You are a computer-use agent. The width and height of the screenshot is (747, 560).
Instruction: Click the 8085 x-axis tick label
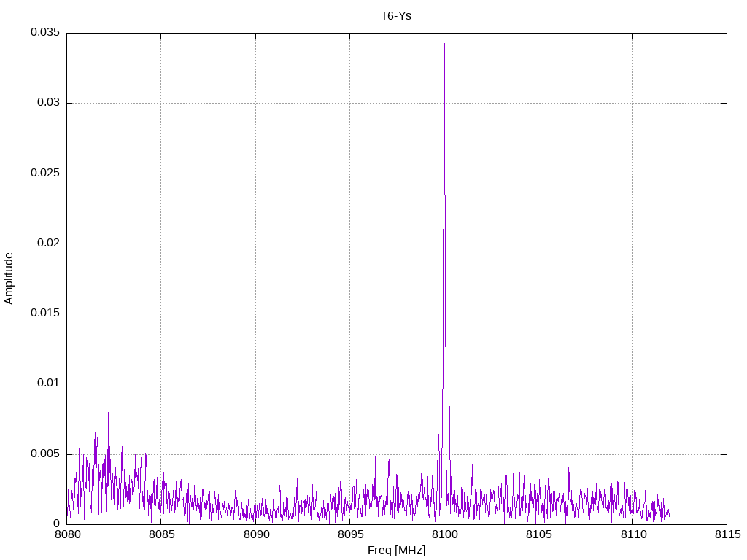(161, 534)
